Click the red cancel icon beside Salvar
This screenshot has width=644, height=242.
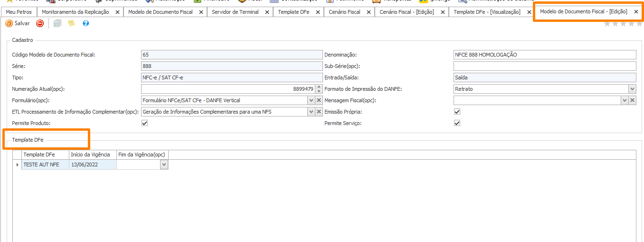tap(40, 23)
